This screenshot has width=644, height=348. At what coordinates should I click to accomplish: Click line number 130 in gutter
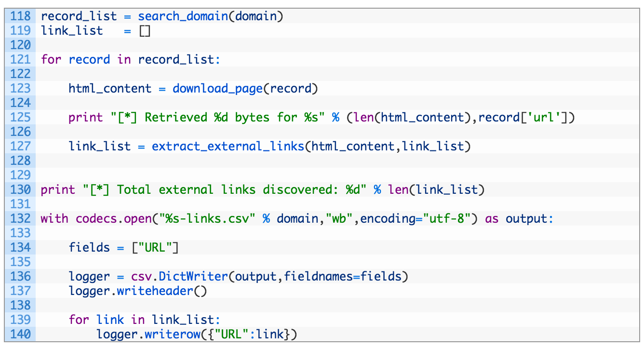tap(20, 190)
